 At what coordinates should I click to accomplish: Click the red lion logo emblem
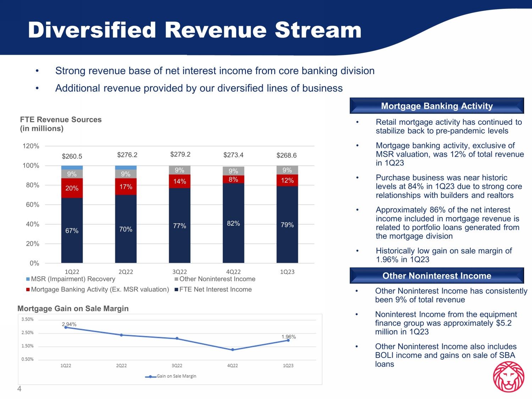(509, 377)
